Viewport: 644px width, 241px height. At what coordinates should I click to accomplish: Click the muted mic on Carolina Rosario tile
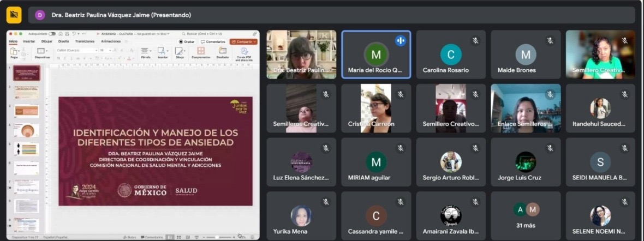(475, 40)
